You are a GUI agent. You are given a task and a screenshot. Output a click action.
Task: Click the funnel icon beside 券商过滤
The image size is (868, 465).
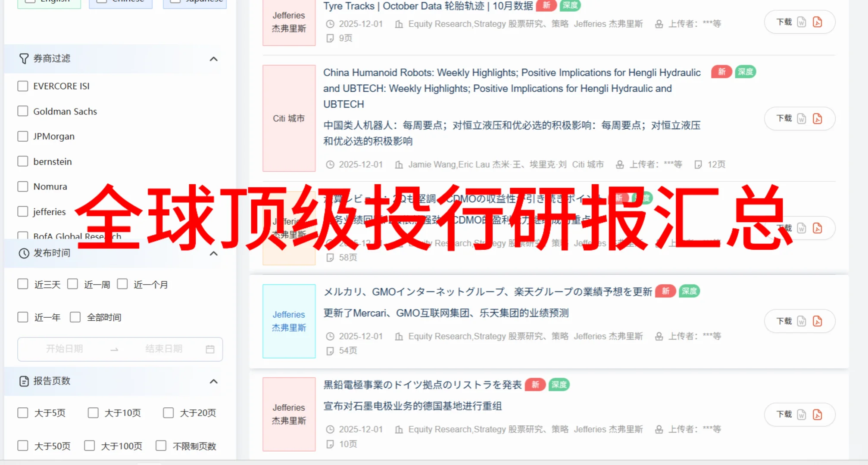coord(23,59)
